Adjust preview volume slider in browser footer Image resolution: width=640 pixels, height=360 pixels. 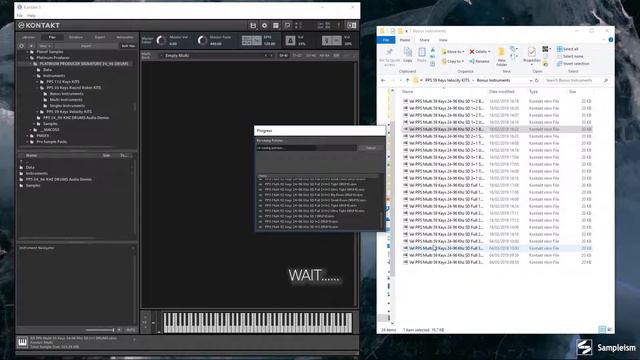(100, 330)
